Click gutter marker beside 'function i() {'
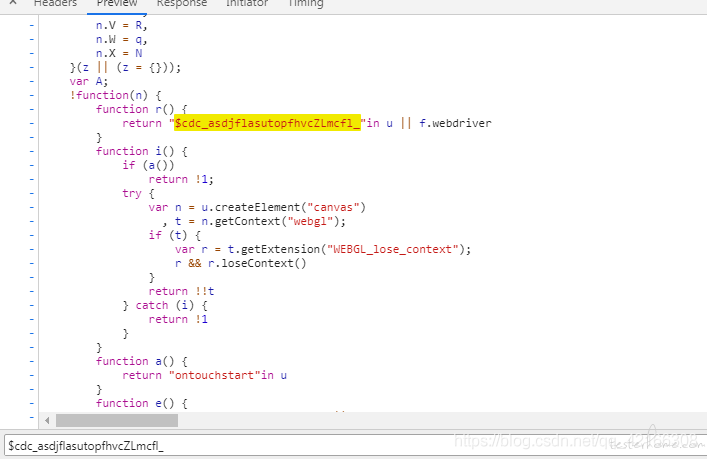The width and height of the screenshot is (707, 459). click(x=32, y=151)
